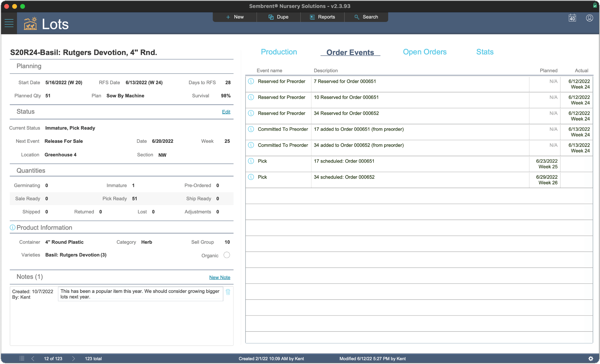Go to previous lot record arrow
The height and width of the screenshot is (364, 600).
click(x=33, y=358)
